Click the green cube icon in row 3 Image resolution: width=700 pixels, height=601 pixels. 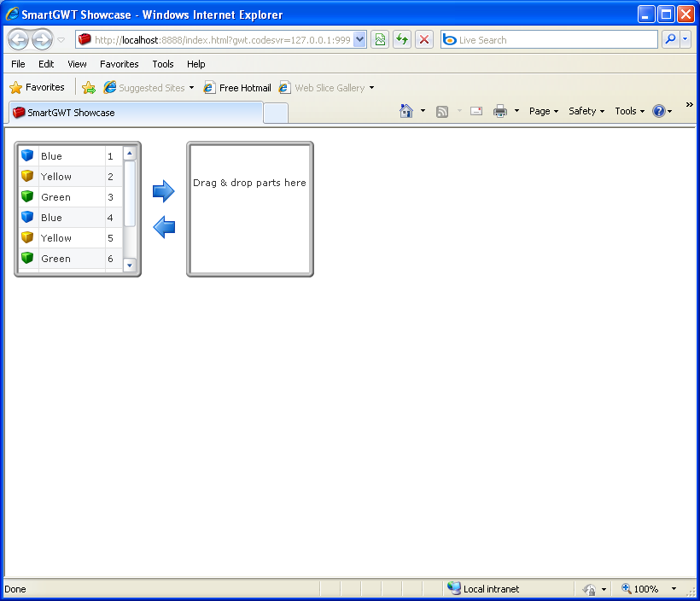[x=27, y=196]
